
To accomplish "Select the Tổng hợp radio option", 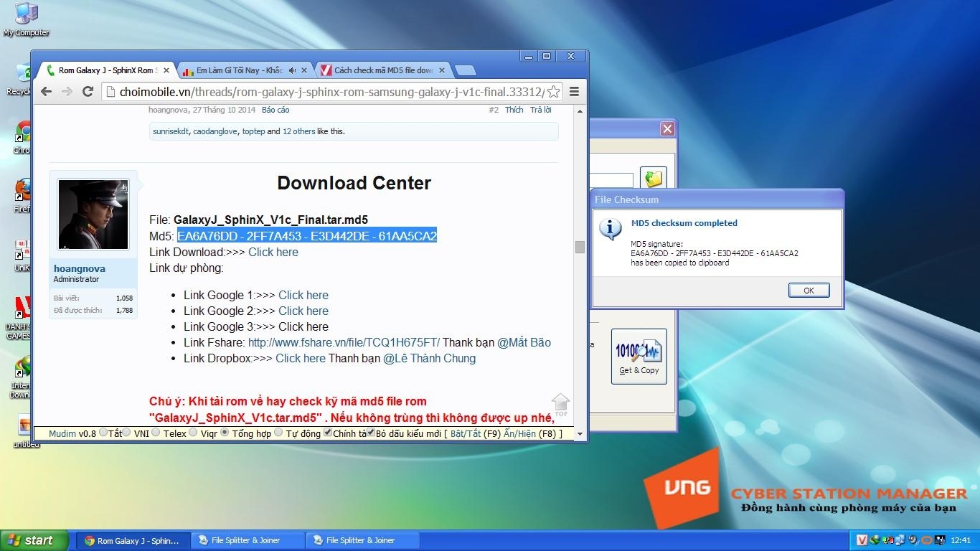I will (225, 433).
